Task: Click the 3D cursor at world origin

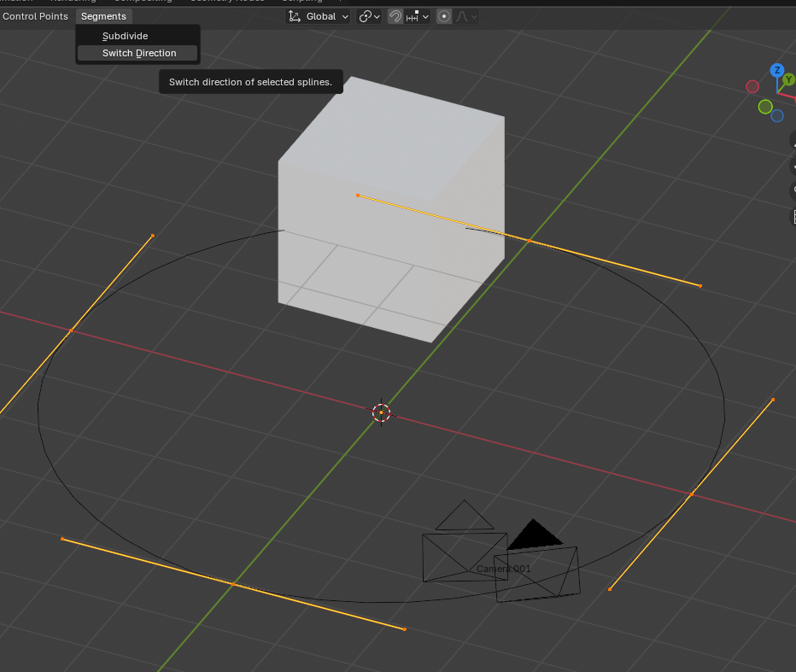Action: [381, 412]
